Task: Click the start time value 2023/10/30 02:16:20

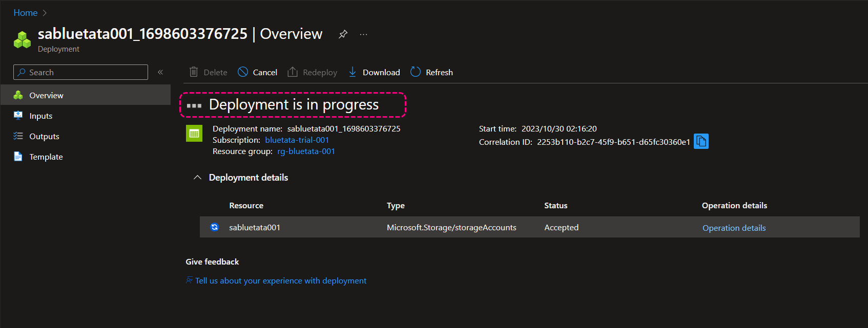Action: point(559,128)
